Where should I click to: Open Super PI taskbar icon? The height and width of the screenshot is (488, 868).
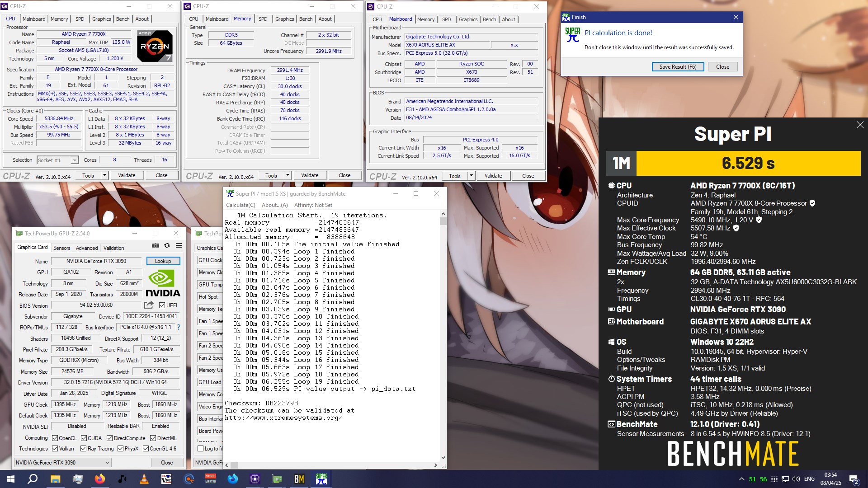[321, 479]
